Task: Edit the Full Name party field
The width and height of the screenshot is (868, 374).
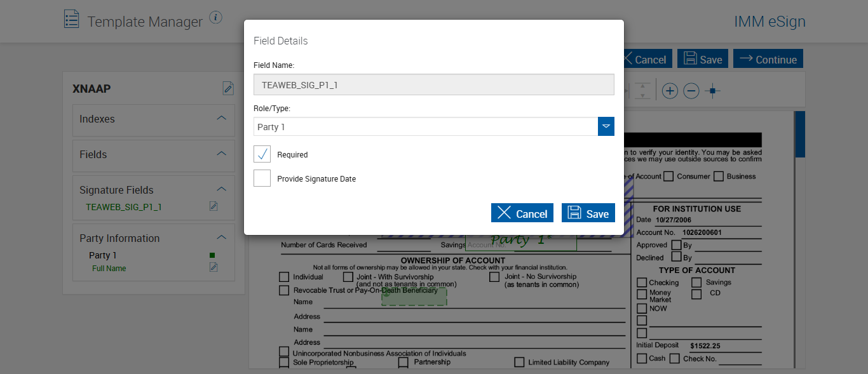Action: coord(214,267)
